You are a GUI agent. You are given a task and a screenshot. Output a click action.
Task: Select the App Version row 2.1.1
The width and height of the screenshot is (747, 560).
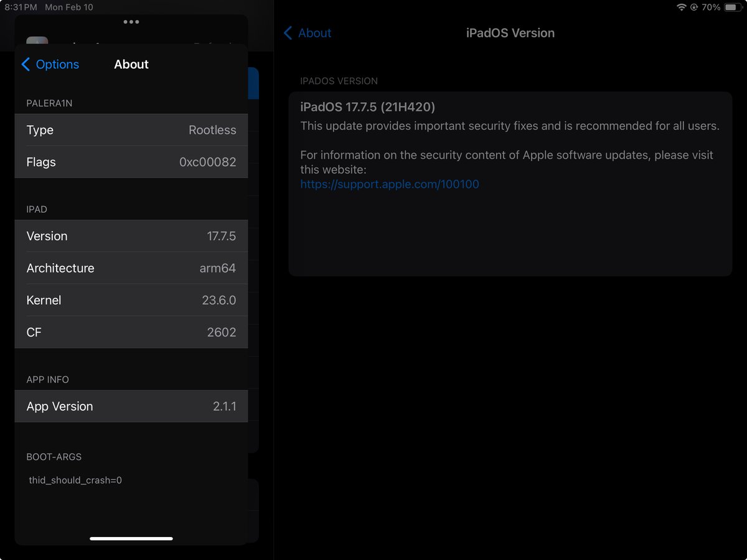[131, 406]
